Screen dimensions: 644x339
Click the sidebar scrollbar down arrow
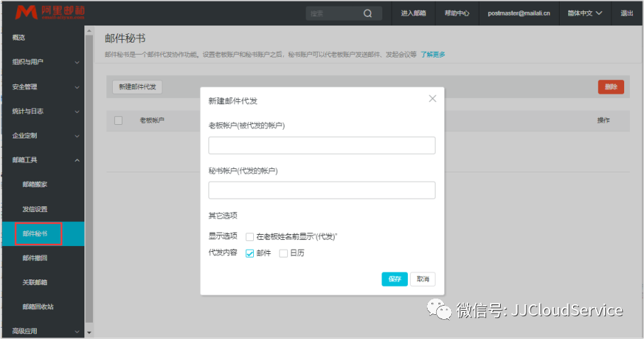(x=89, y=333)
